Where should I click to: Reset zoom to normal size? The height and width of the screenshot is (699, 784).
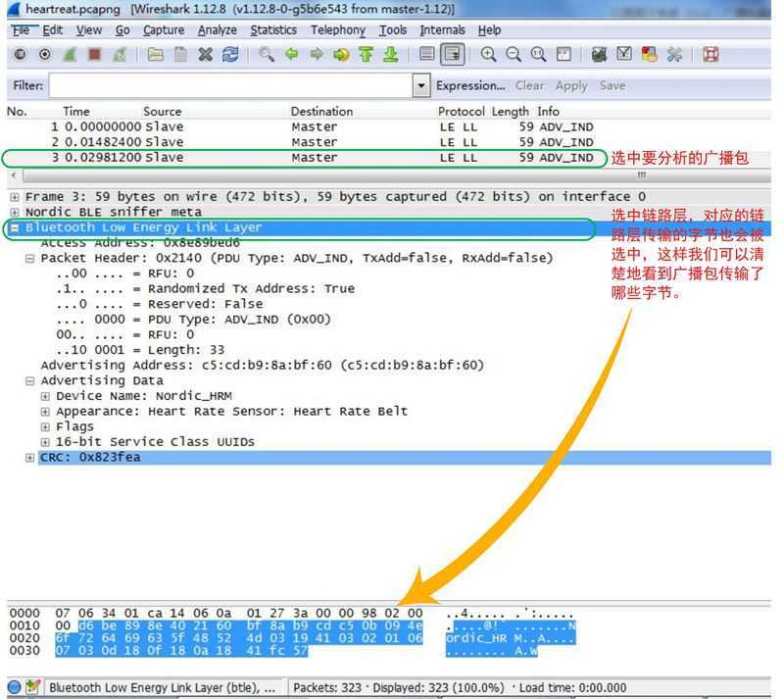pos(538,54)
